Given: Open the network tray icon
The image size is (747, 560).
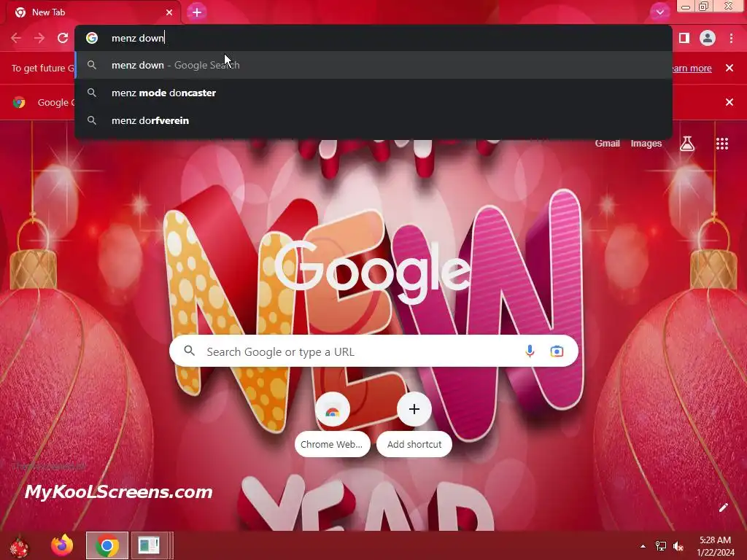Looking at the screenshot, I should pos(661,546).
